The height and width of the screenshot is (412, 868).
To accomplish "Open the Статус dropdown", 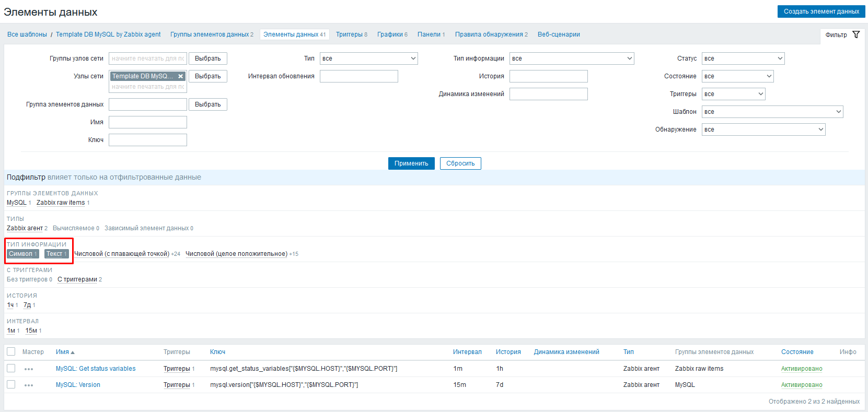I will (743, 58).
